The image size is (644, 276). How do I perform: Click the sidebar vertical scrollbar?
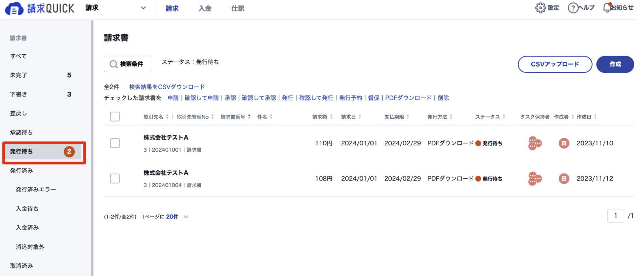pos(92,148)
